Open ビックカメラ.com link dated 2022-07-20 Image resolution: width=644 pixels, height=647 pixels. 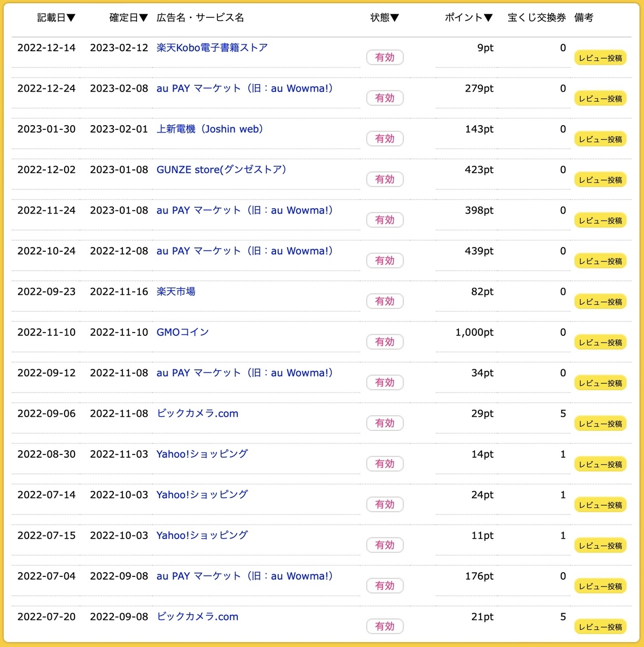[197, 617]
